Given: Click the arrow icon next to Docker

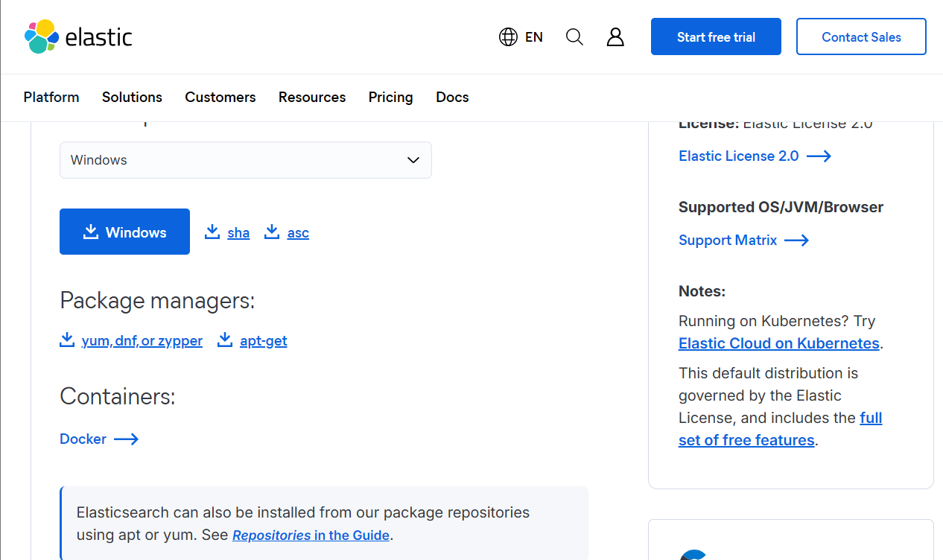Looking at the screenshot, I should coord(126,439).
